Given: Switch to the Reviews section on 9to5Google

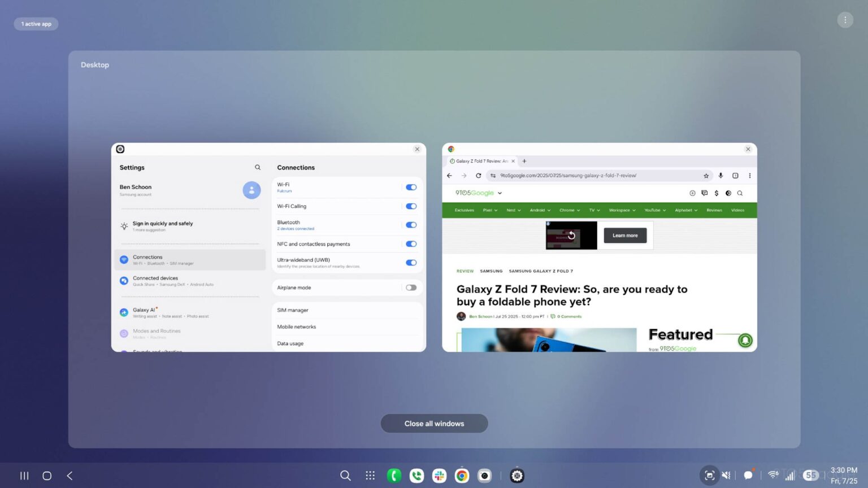Looking at the screenshot, I should 714,210.
